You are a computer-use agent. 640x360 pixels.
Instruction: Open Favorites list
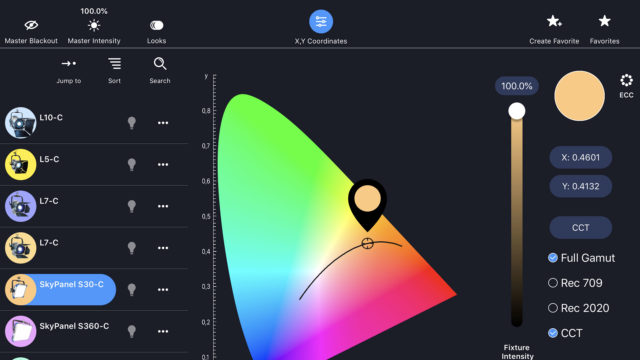tap(604, 21)
